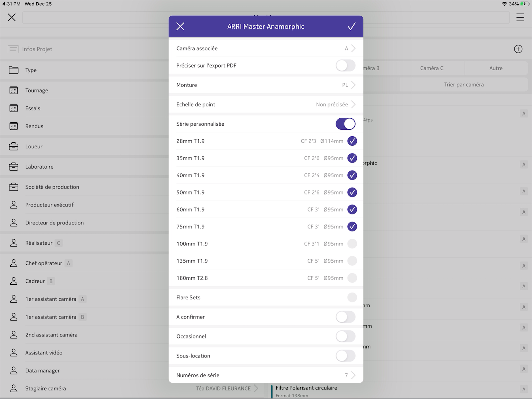Open Tournage in the sidebar
Screen dimensions: 532x399
[x=84, y=90]
